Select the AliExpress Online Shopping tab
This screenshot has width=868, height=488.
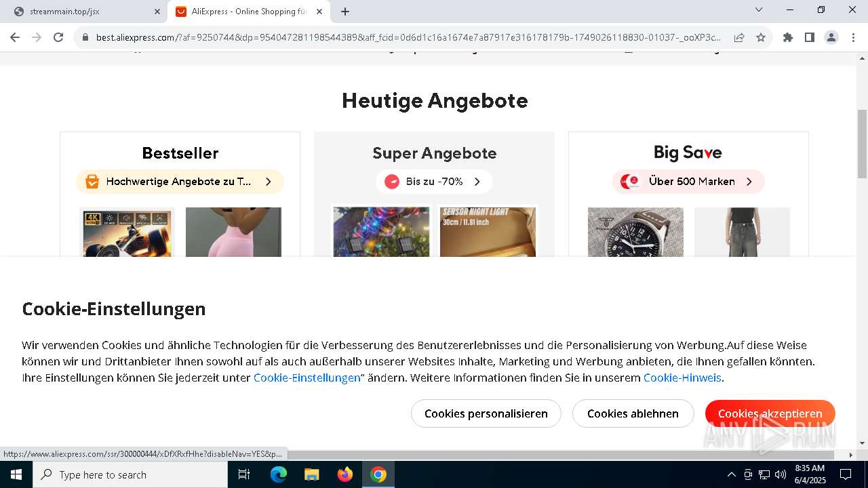(249, 12)
